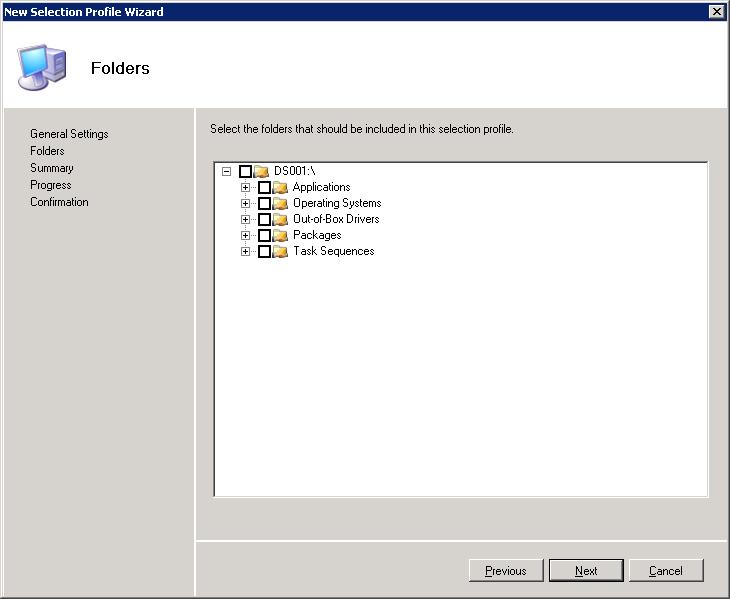This screenshot has height=599, width=730.
Task: Expand the Packages tree node
Action: pyautogui.click(x=245, y=236)
